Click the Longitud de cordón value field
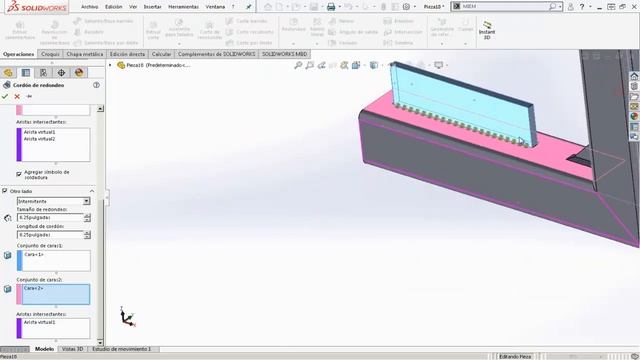Viewport: 640px width, 360px height. pos(50,235)
